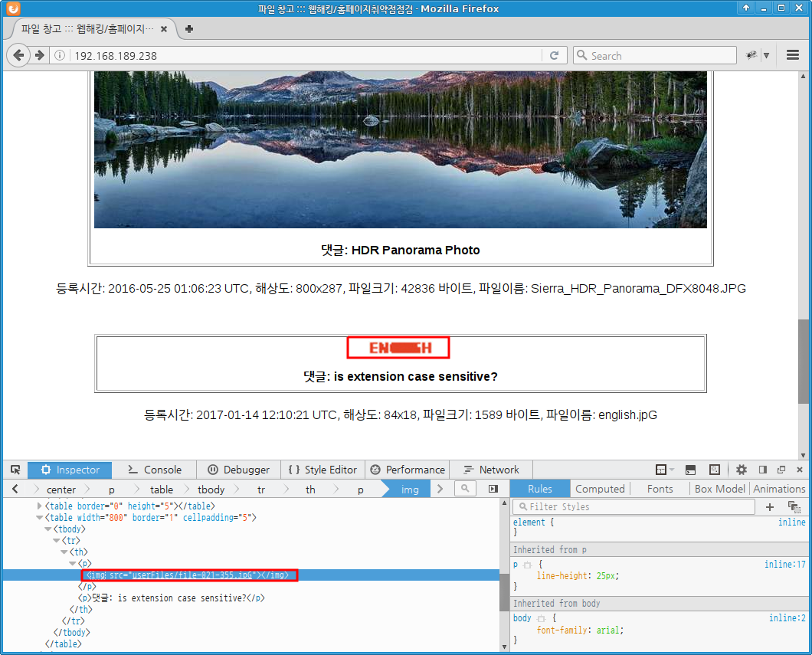Open a new browser tab
The image size is (812, 655).
pyautogui.click(x=189, y=29)
